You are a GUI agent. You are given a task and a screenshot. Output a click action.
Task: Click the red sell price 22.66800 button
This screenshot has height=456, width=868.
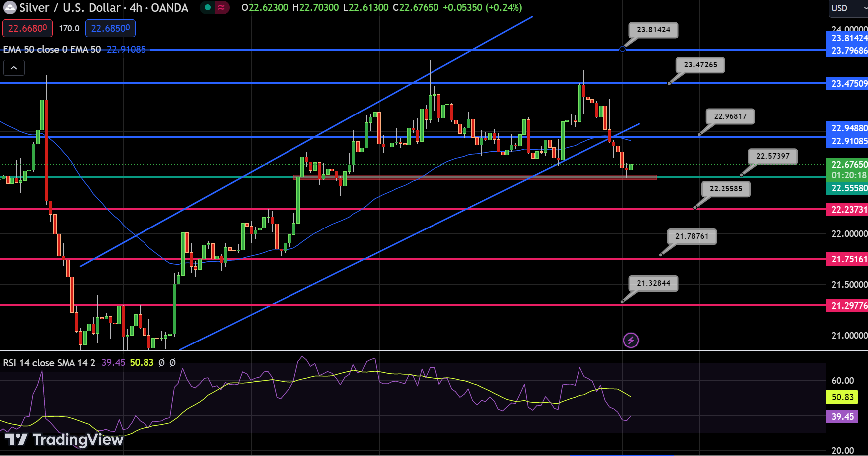coord(27,28)
